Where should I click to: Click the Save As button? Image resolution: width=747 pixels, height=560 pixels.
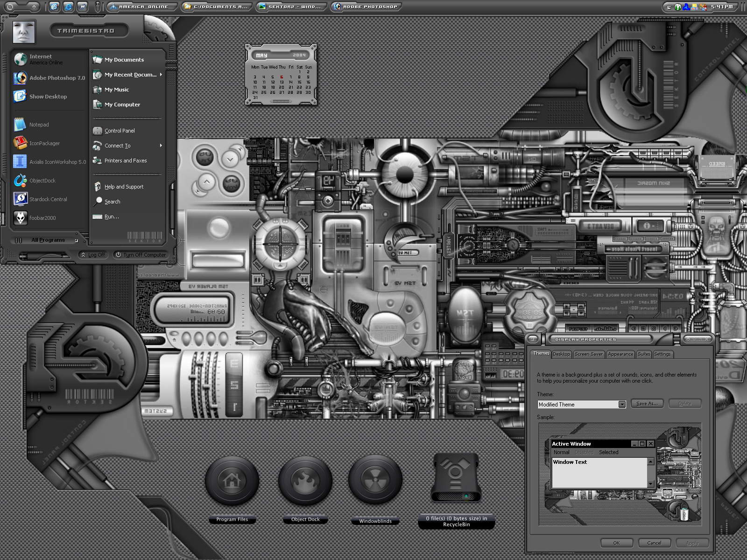click(647, 404)
